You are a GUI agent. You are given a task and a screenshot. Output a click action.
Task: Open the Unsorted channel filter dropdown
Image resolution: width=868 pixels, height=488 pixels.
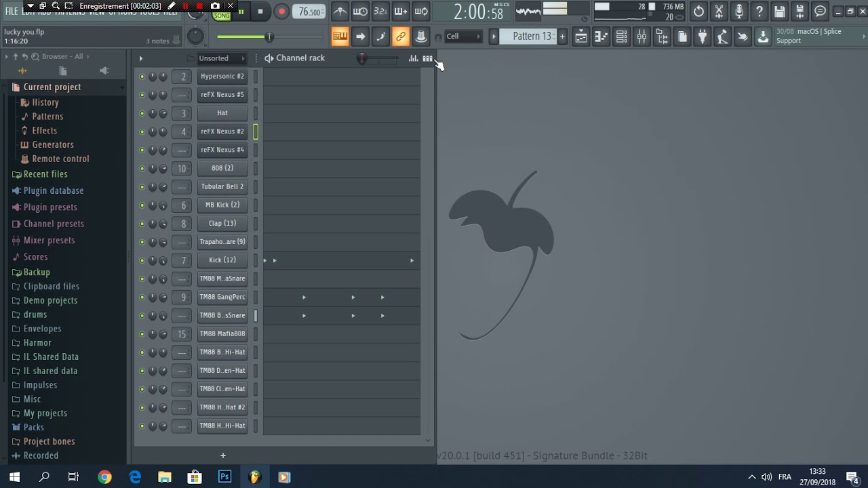coord(221,58)
